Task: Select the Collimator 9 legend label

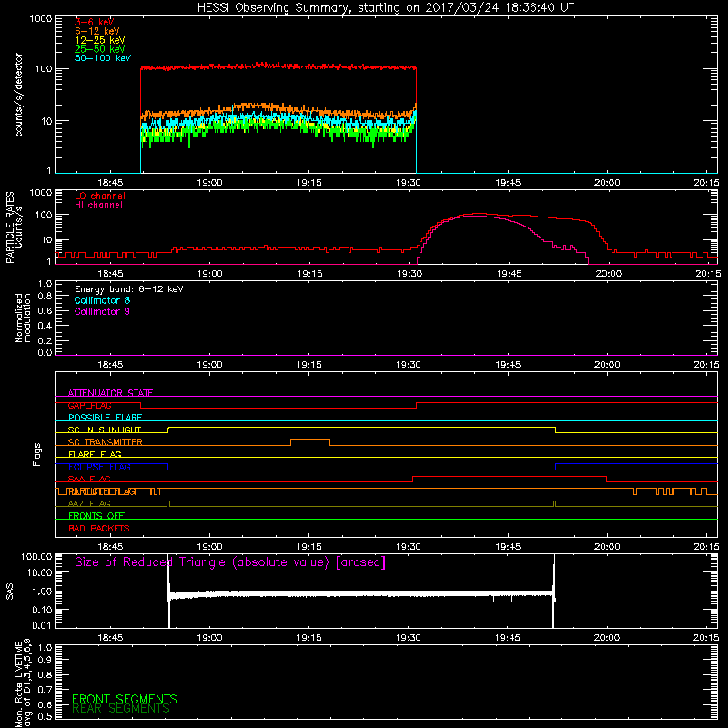Action: click(x=102, y=311)
